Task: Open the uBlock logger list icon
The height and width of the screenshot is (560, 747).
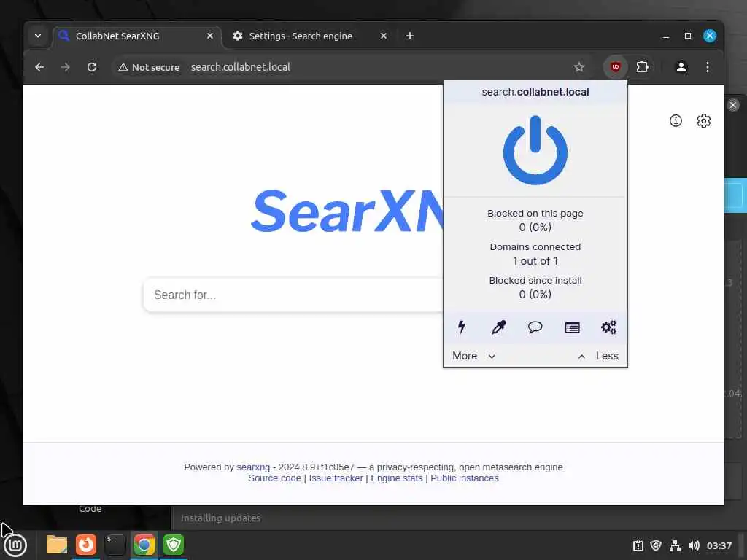Action: tap(572, 327)
